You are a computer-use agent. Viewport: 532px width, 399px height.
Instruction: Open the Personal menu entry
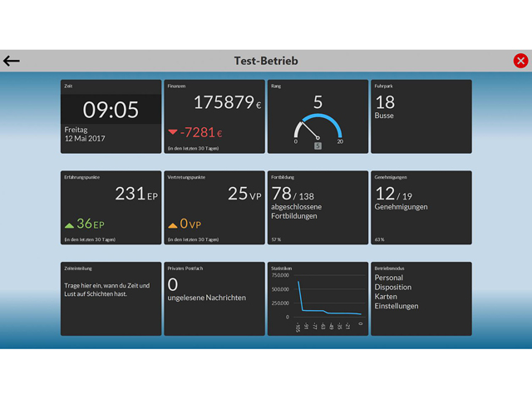(x=389, y=278)
